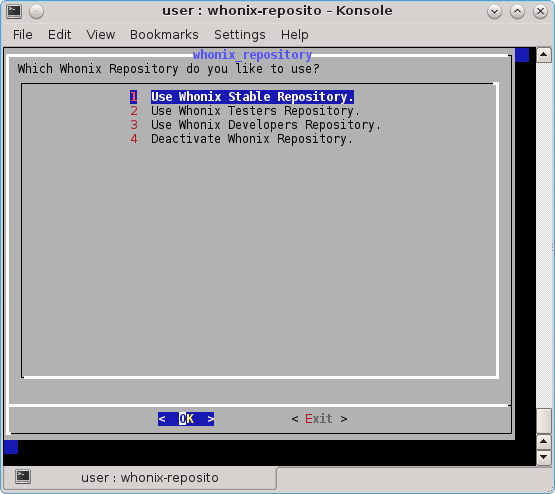Choose Deactivate Whonix Repository entry
555x494 pixels.
coord(252,139)
